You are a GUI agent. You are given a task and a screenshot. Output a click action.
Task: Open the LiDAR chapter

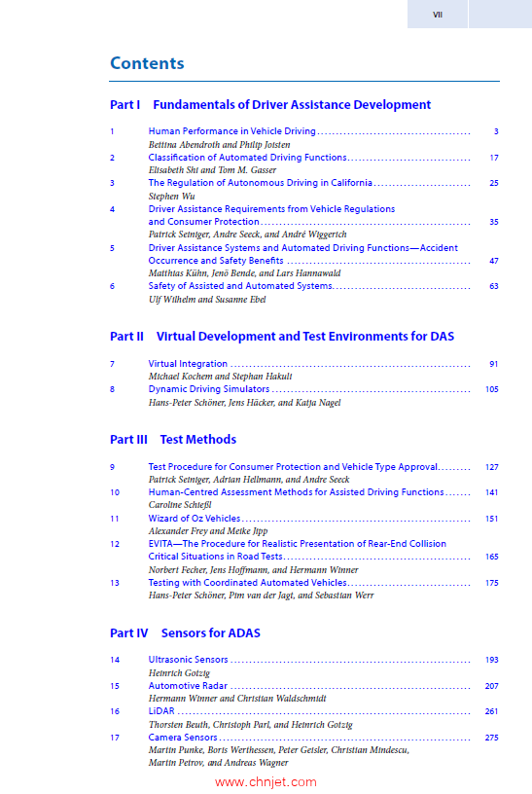click(x=161, y=711)
